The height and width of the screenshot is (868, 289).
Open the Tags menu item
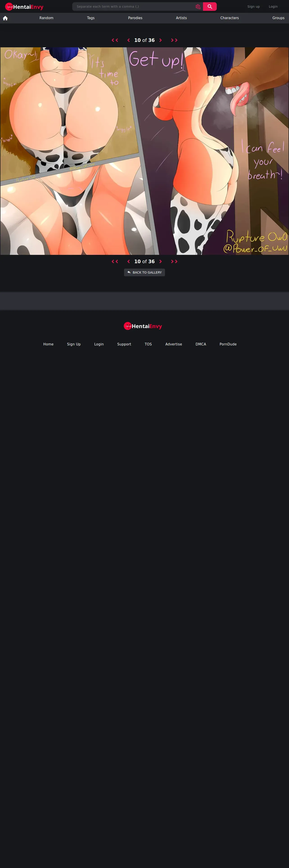(91, 18)
